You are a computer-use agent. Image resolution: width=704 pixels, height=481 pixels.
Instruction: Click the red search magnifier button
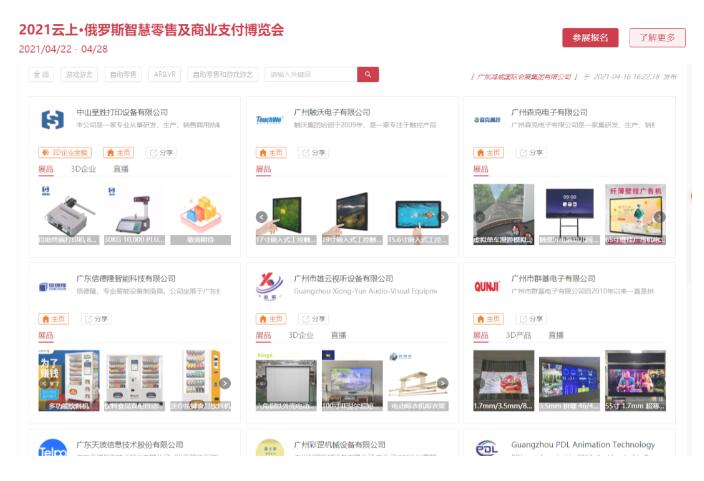368,75
